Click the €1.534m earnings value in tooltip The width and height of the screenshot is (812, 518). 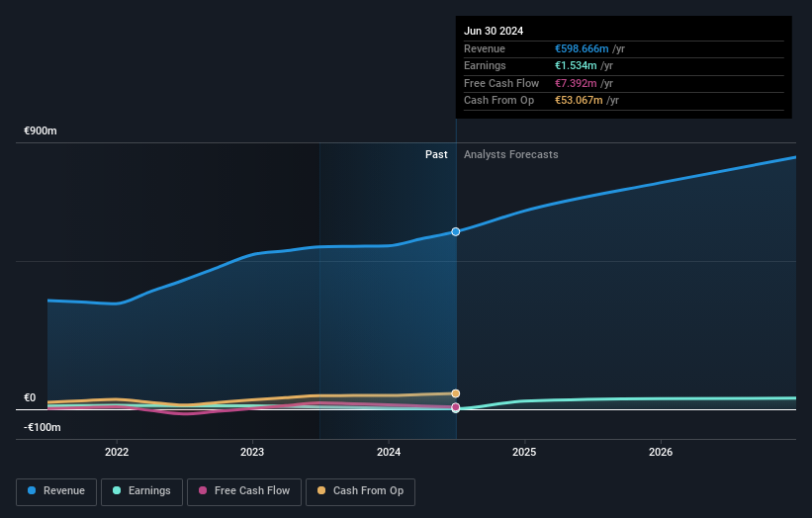point(576,65)
